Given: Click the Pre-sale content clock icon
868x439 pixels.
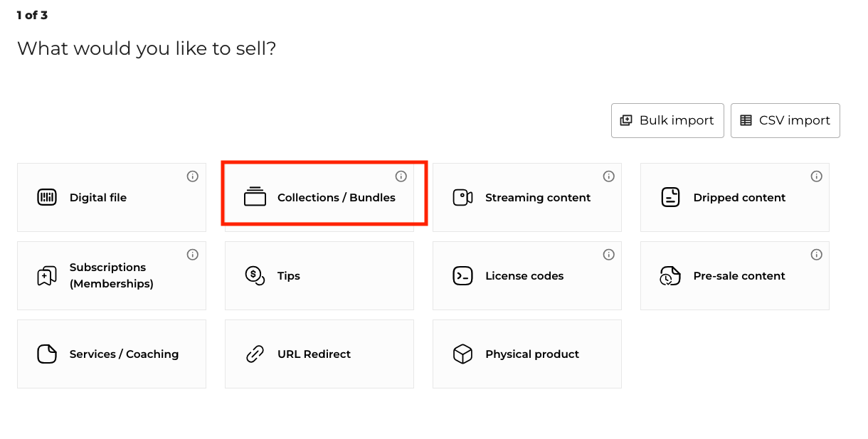Looking at the screenshot, I should coord(670,275).
